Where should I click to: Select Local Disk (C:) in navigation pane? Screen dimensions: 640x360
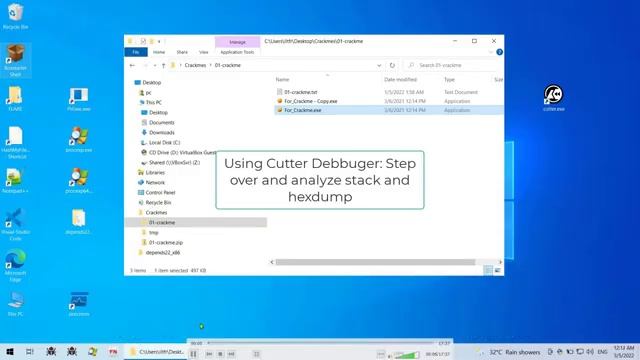click(x=164, y=142)
